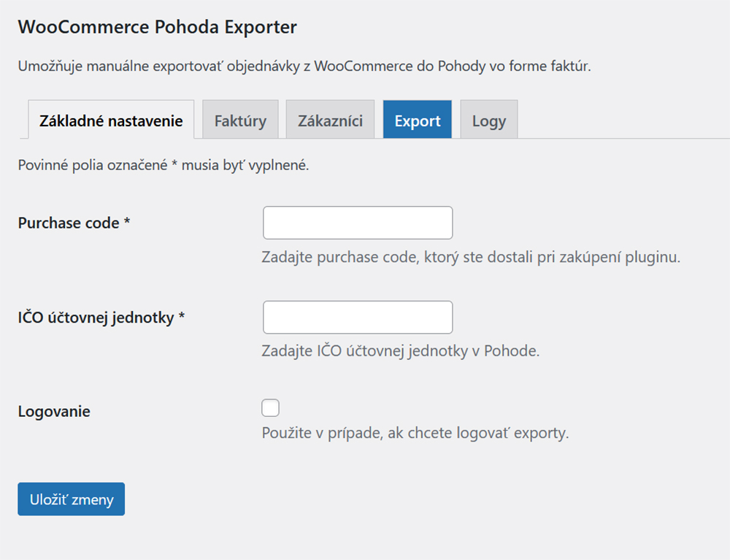Click the plugin description starting with Umožňuje
Image resolution: width=730 pixels, height=560 pixels.
pyautogui.click(x=304, y=66)
